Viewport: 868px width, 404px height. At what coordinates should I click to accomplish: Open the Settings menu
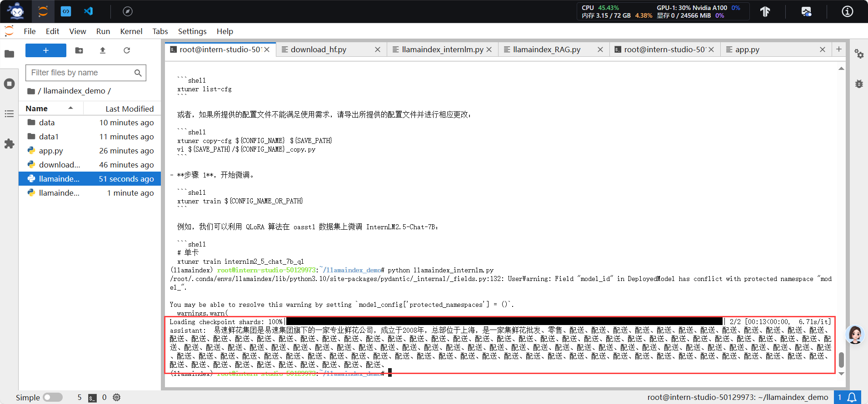(x=192, y=31)
